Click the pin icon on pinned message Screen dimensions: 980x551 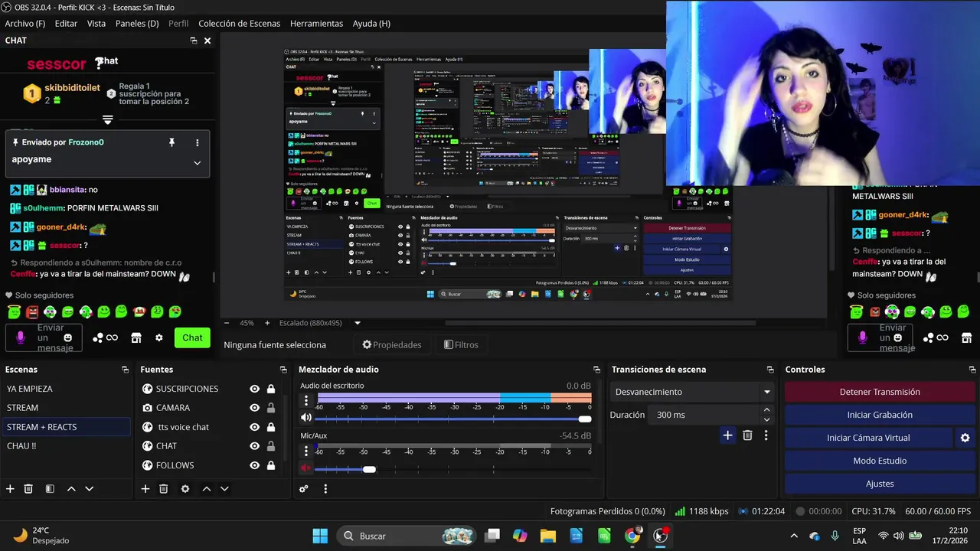(171, 142)
